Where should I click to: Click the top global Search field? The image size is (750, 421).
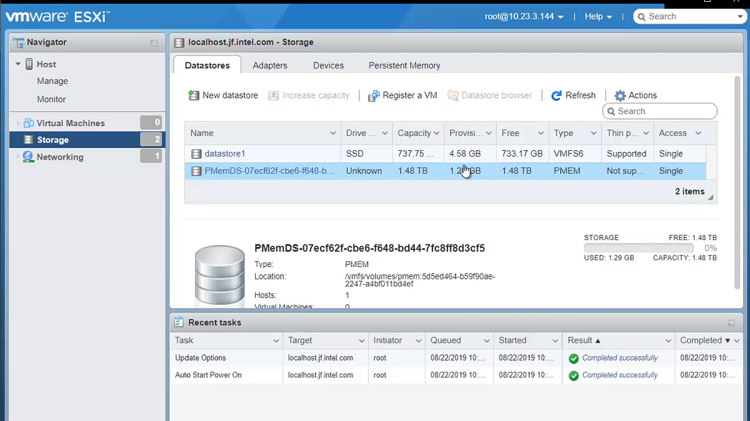pos(689,17)
